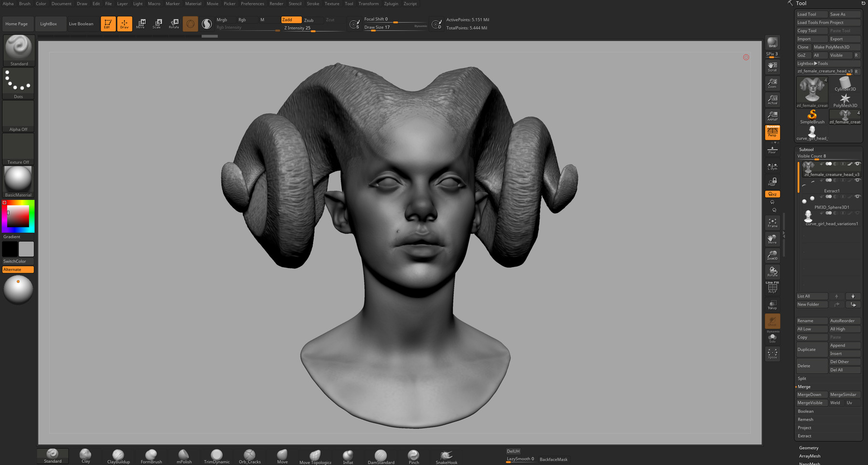Expand the Extract section
The width and height of the screenshot is (868, 465).
(x=804, y=436)
